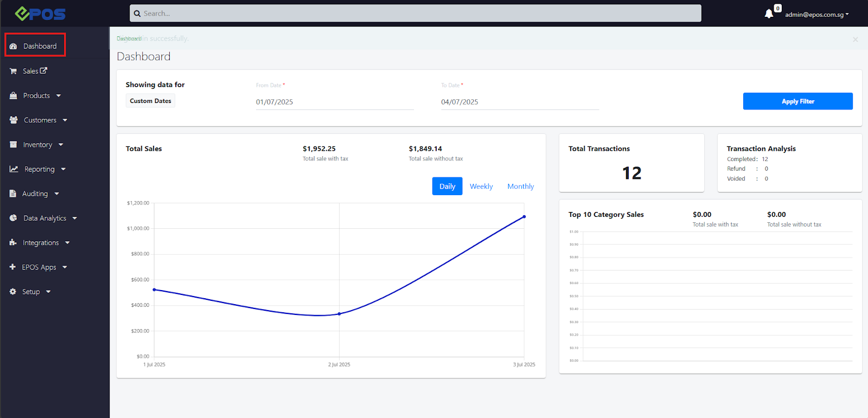The height and width of the screenshot is (418, 868).
Task: Click the $1,200.00 axis label
Action: 138,203
